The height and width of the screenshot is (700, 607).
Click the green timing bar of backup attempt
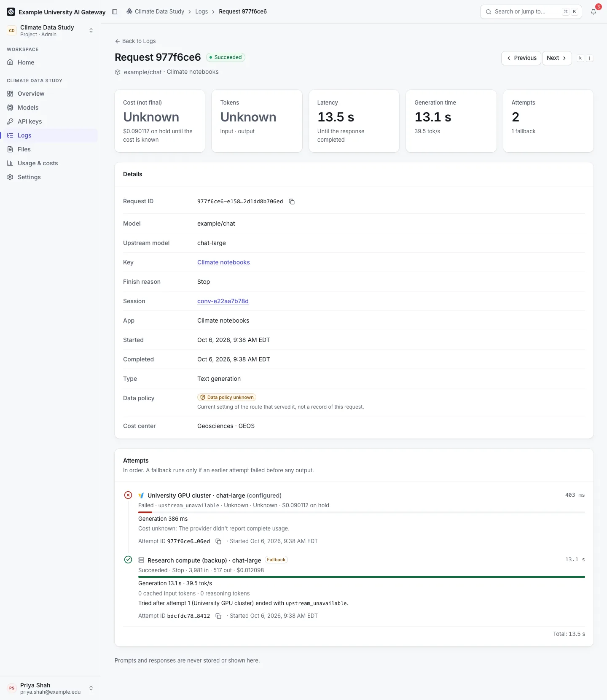[x=362, y=577]
